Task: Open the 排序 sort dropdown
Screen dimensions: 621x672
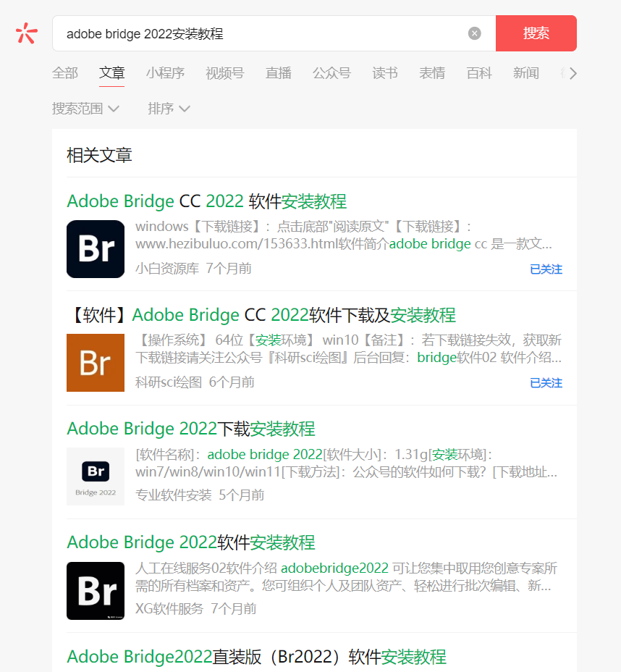Action: tap(169, 109)
